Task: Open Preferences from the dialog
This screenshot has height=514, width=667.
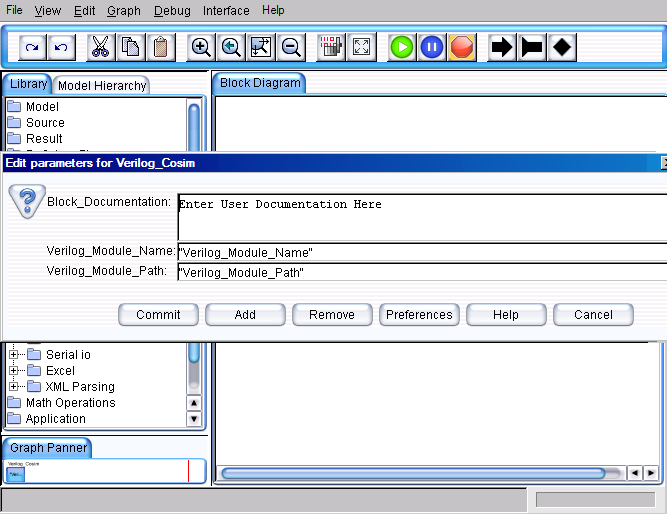Action: tap(419, 314)
